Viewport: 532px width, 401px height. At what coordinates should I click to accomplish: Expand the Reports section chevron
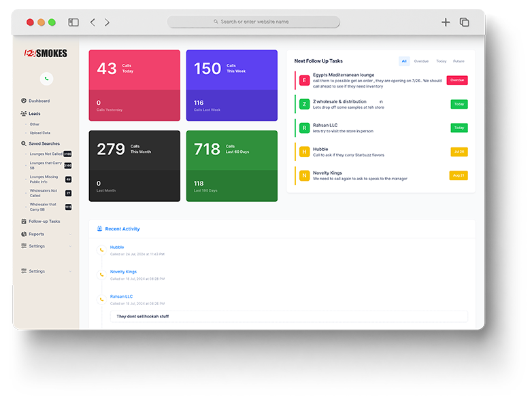[x=70, y=234]
